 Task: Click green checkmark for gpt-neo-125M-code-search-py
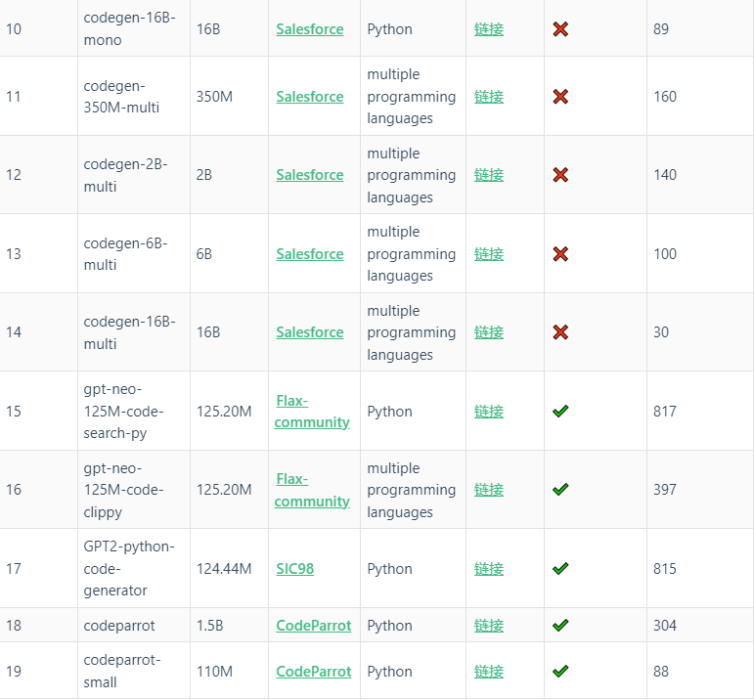tap(560, 411)
